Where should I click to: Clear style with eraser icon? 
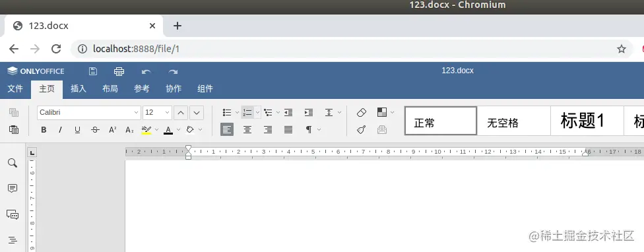[x=362, y=112]
